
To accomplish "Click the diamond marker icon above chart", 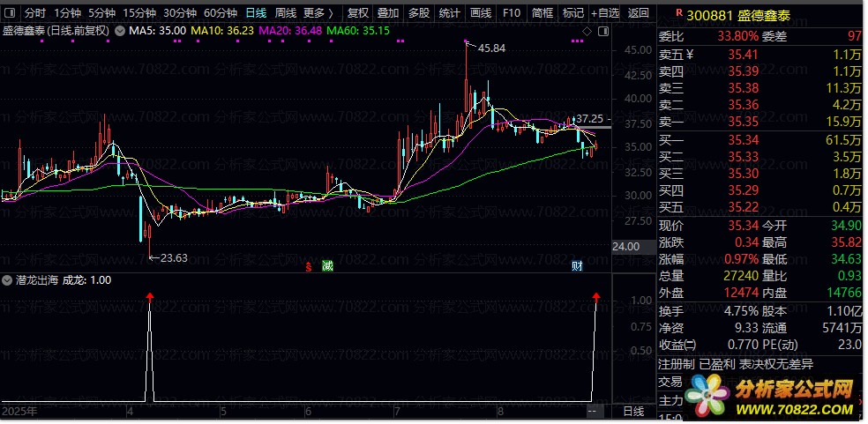I will (x=587, y=32).
